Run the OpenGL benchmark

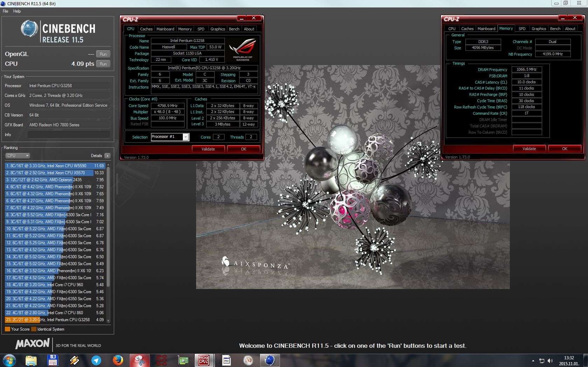click(103, 54)
